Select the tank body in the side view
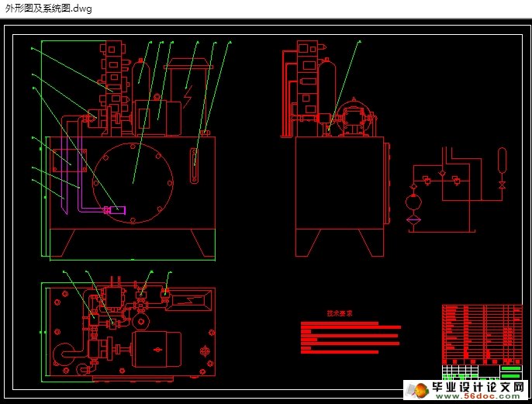Viewport: 532px width, 404px height. tap(340, 183)
